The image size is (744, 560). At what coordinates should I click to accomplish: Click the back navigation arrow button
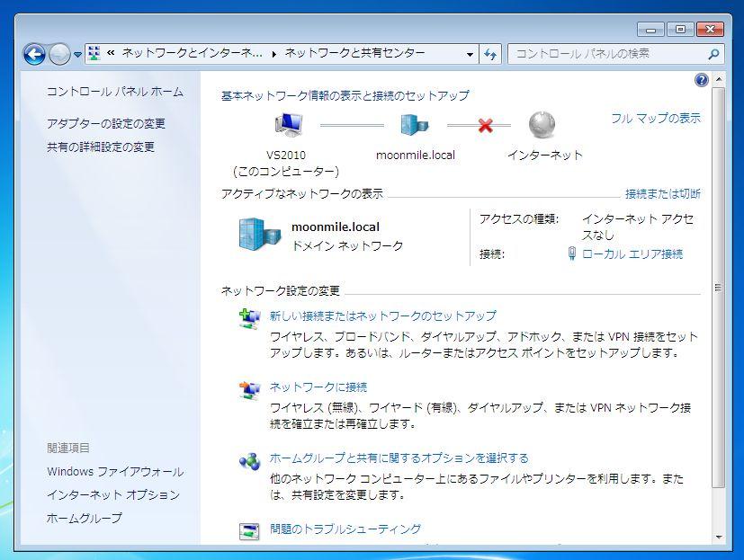[34, 54]
